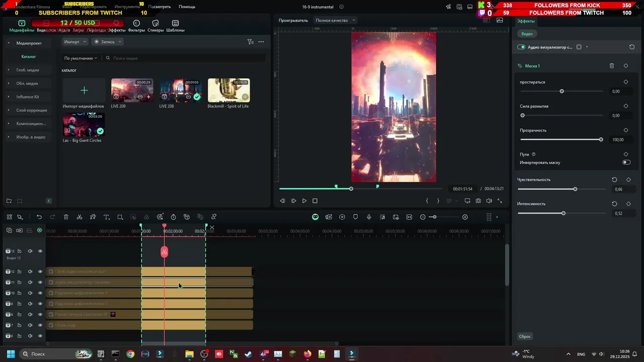Expand the Influence Kit tree item
The width and height of the screenshot is (644, 362).
click(x=9, y=97)
